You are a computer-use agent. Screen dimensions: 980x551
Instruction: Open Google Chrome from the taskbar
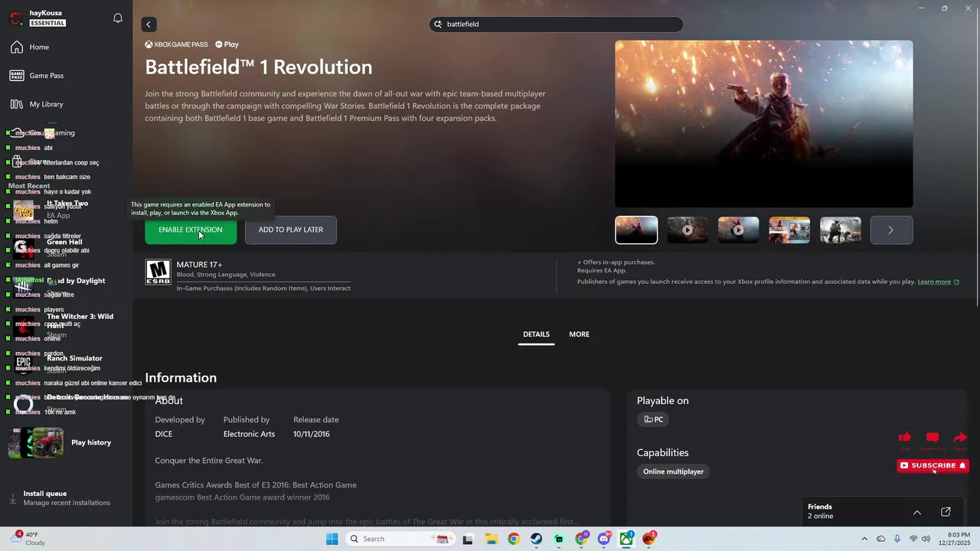[x=514, y=539]
